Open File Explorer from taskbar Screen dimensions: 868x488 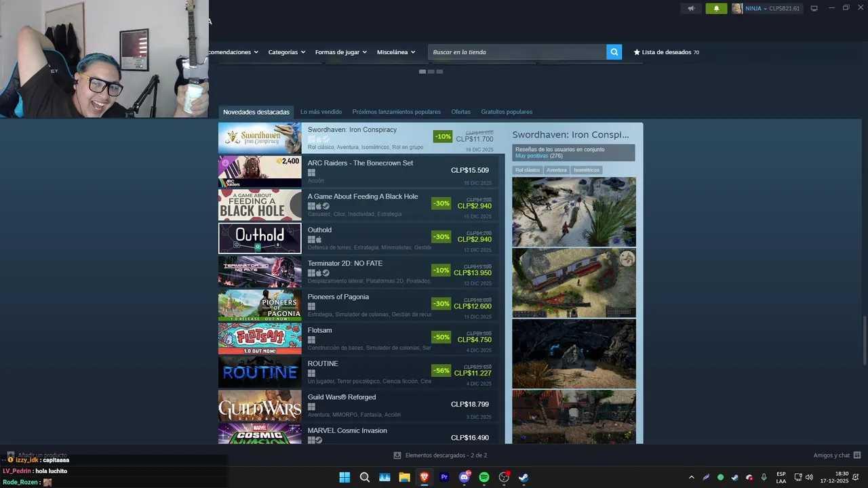point(405,477)
